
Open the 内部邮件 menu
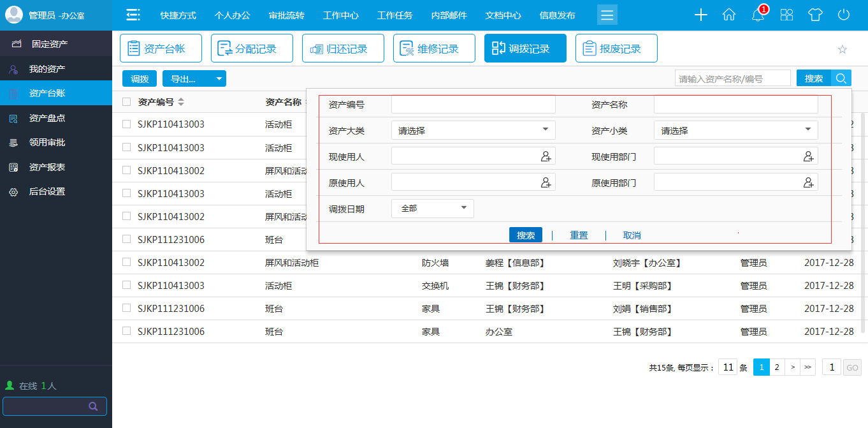[449, 15]
